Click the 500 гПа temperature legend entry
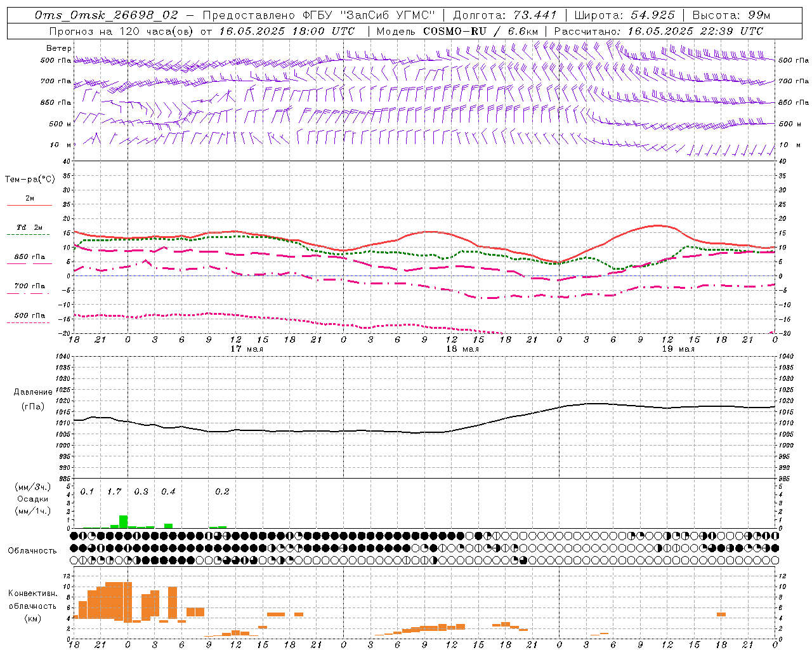Viewport: 812px width, 650px height. pyautogui.click(x=30, y=315)
